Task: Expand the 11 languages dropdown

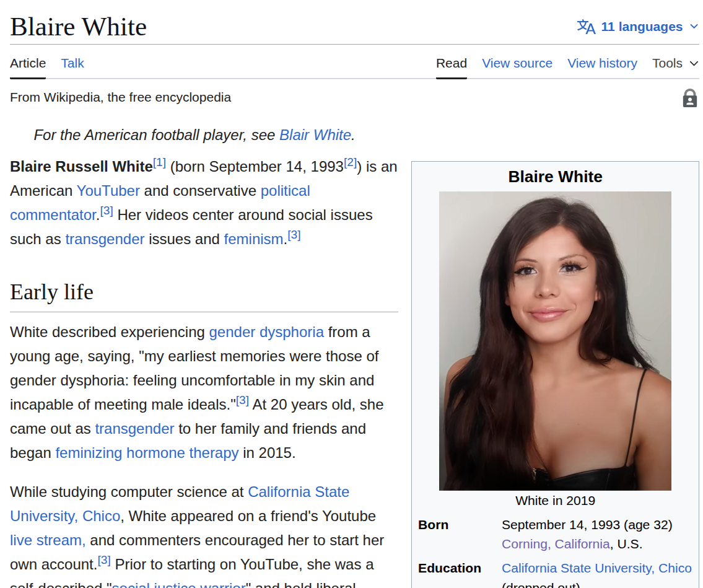Action: click(637, 27)
